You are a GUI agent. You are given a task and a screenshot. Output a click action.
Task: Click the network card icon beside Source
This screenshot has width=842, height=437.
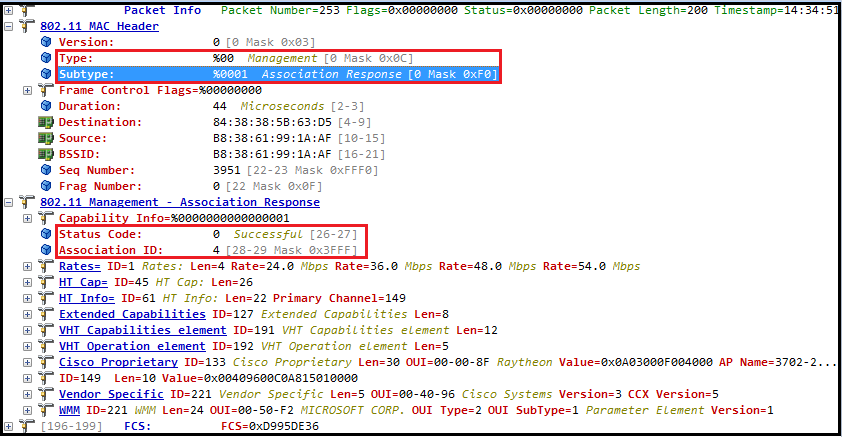(46, 138)
